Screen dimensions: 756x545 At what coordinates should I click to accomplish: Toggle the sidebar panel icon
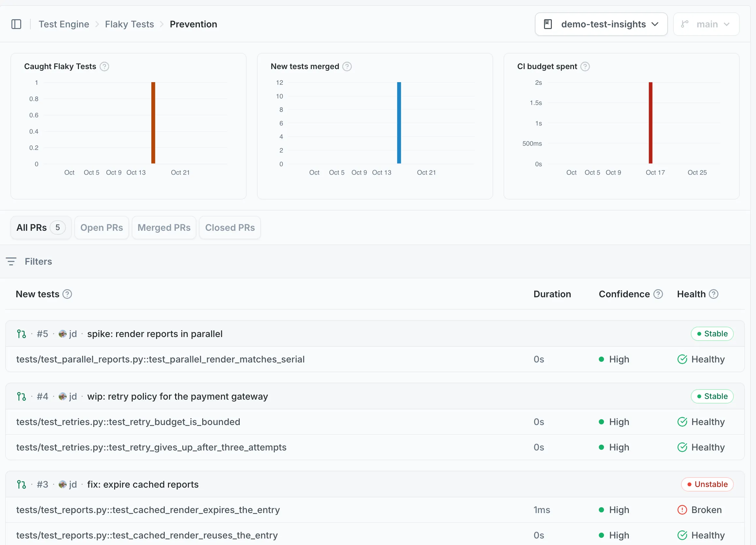point(16,24)
